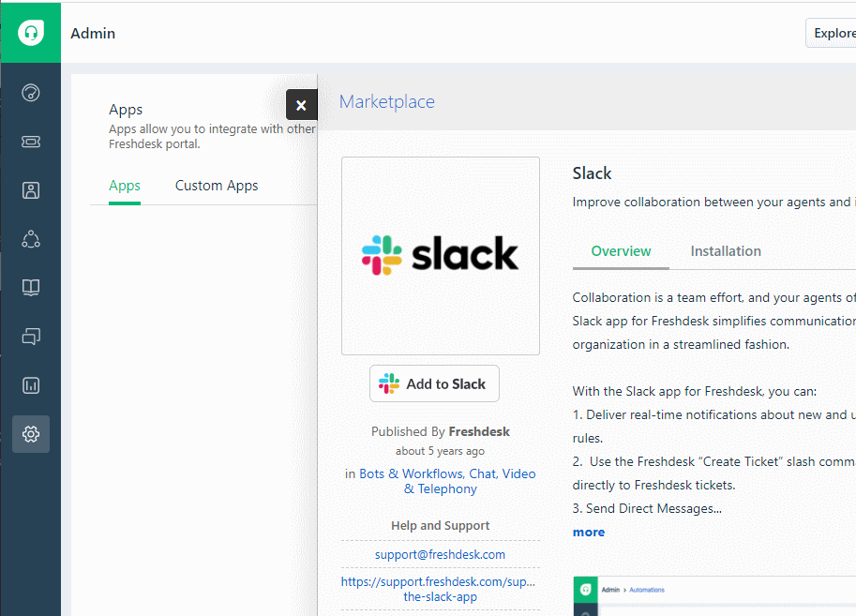
Task: Open the Dashboard gauge icon in sidebar
Action: point(31,93)
